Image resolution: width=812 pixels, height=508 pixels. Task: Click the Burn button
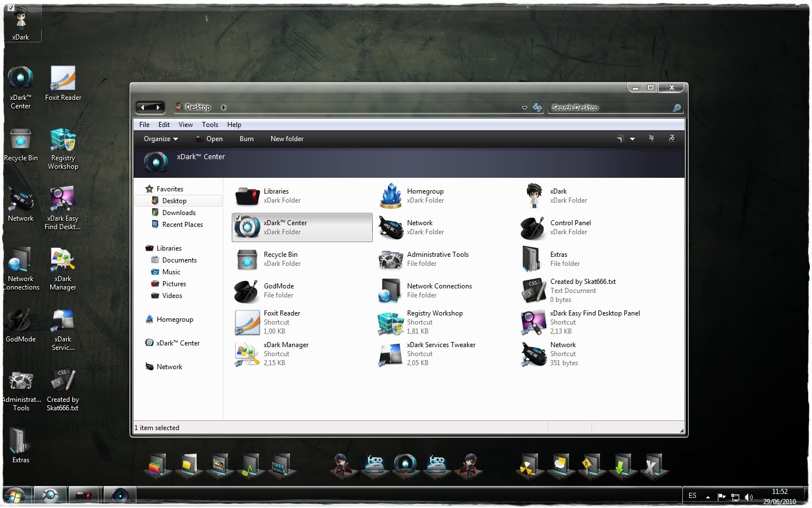[x=246, y=139]
